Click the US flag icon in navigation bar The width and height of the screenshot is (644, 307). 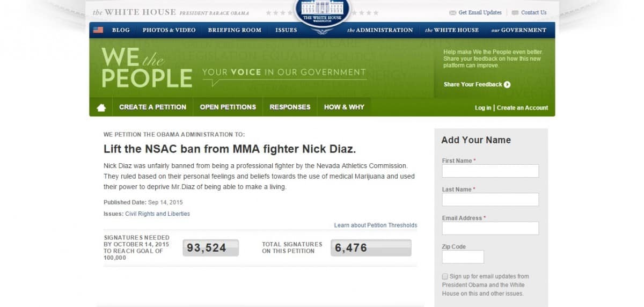point(98,30)
